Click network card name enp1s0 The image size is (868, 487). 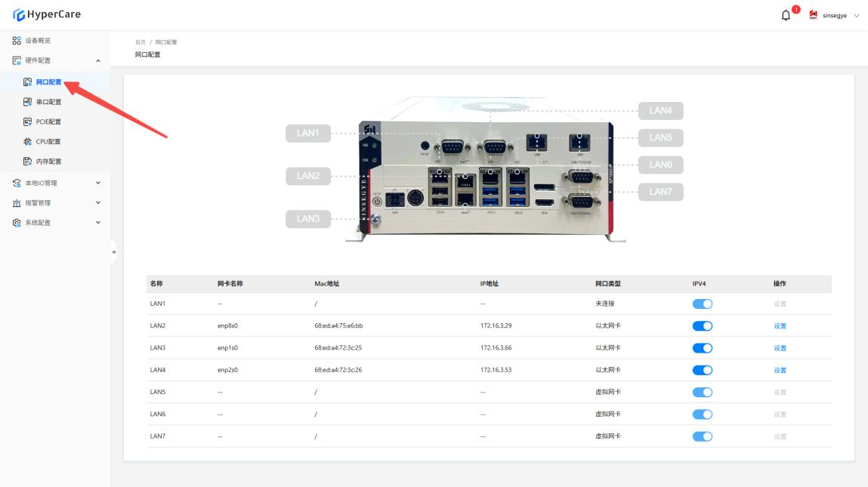click(x=227, y=348)
